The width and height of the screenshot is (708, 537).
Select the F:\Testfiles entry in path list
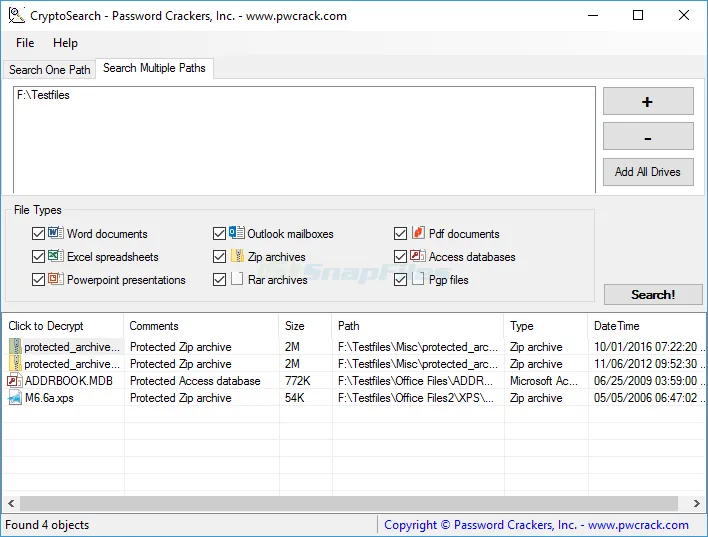coord(43,95)
